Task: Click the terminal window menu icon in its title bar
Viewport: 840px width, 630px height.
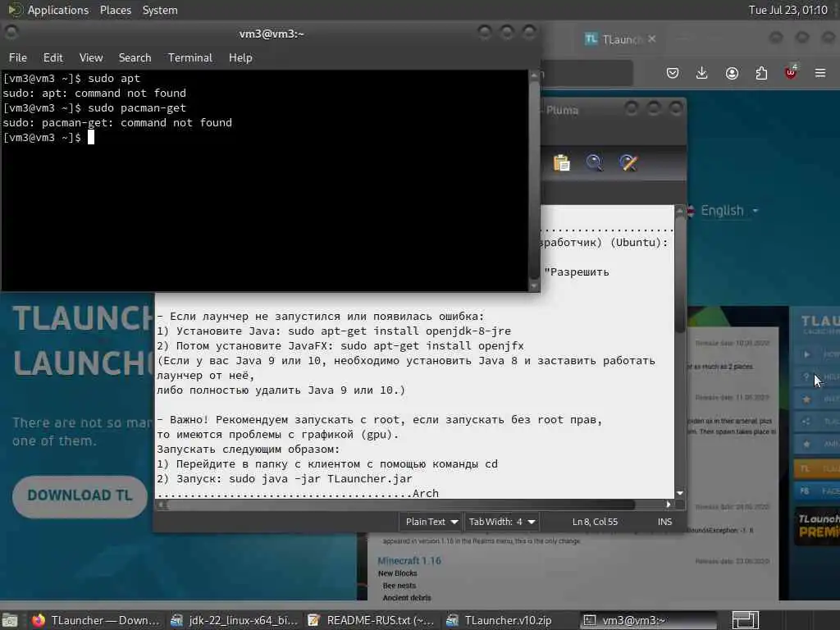Action: 11,33
